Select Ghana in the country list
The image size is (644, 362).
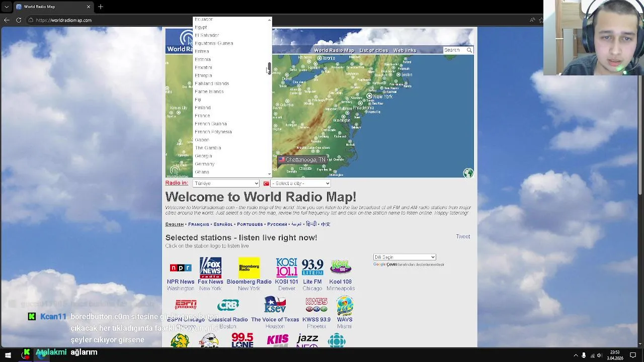click(202, 172)
